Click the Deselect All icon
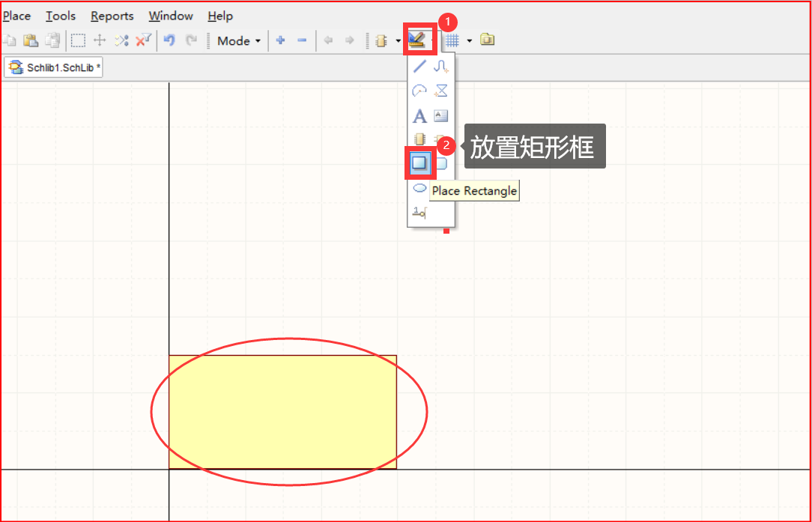This screenshot has width=812, height=522. tap(121, 40)
